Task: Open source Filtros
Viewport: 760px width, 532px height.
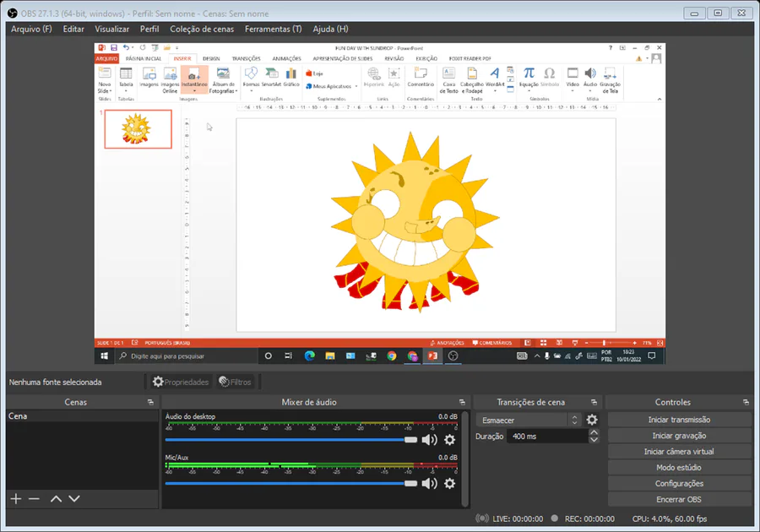Action: click(235, 382)
